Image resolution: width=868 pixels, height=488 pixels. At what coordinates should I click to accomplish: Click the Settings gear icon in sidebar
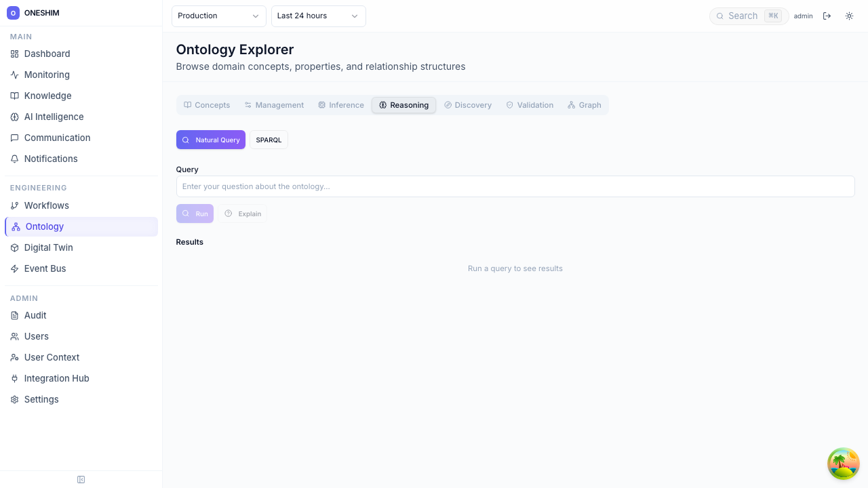tap(15, 400)
